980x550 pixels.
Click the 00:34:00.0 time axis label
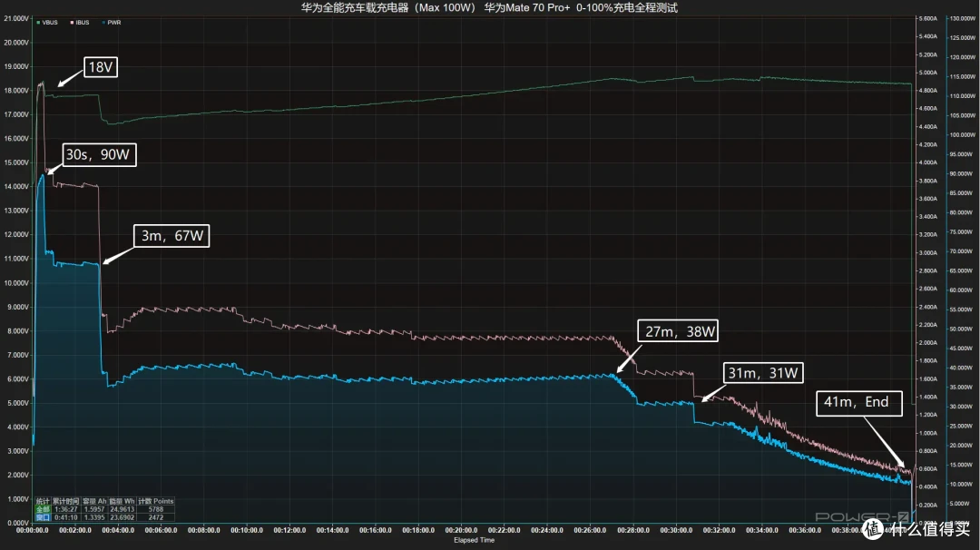(762, 531)
